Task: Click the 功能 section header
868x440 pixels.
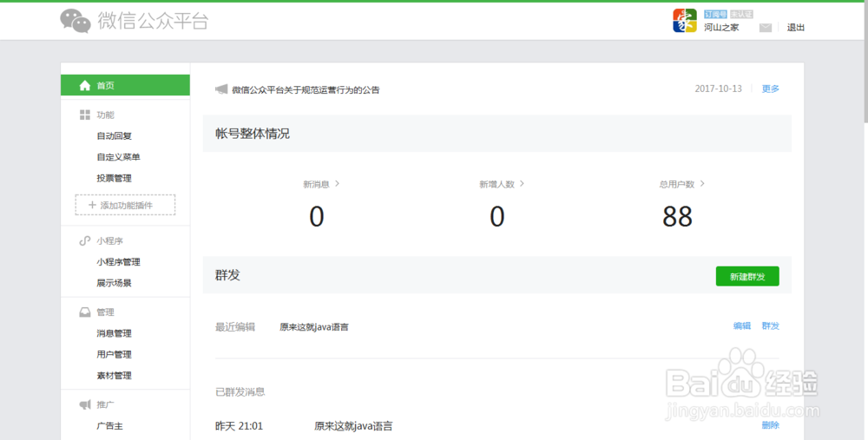Action: click(x=105, y=115)
